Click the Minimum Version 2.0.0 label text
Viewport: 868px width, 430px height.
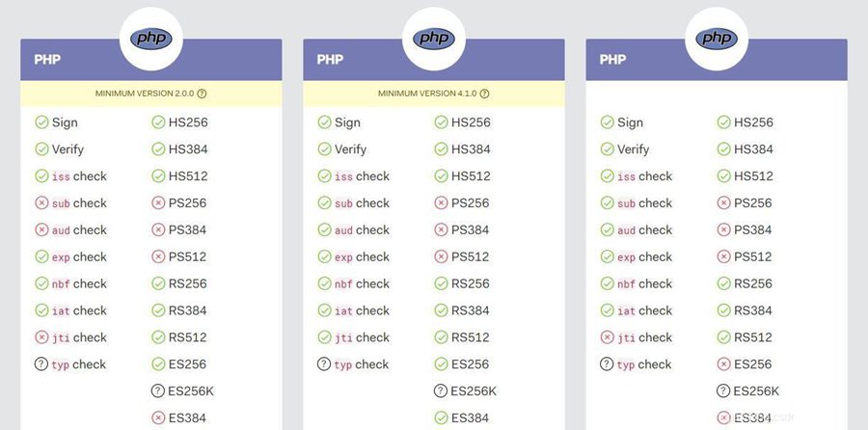(x=145, y=94)
